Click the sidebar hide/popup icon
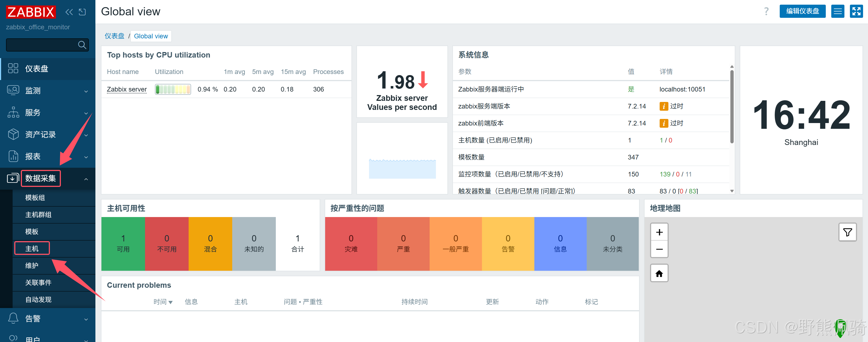Image resolution: width=868 pixels, height=342 pixels. coord(82,12)
